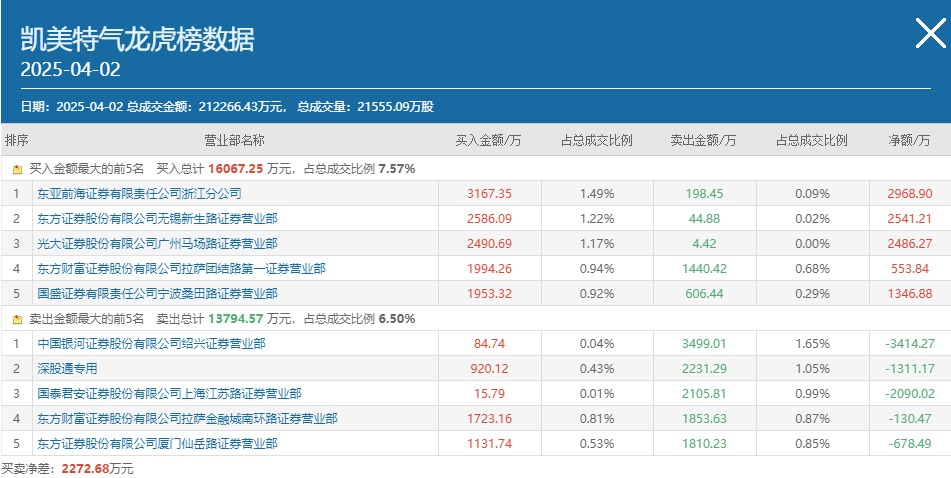Image resolution: width=951 pixels, height=478 pixels.
Task: Select net amount -3414.27 cell
Action: click(910, 343)
